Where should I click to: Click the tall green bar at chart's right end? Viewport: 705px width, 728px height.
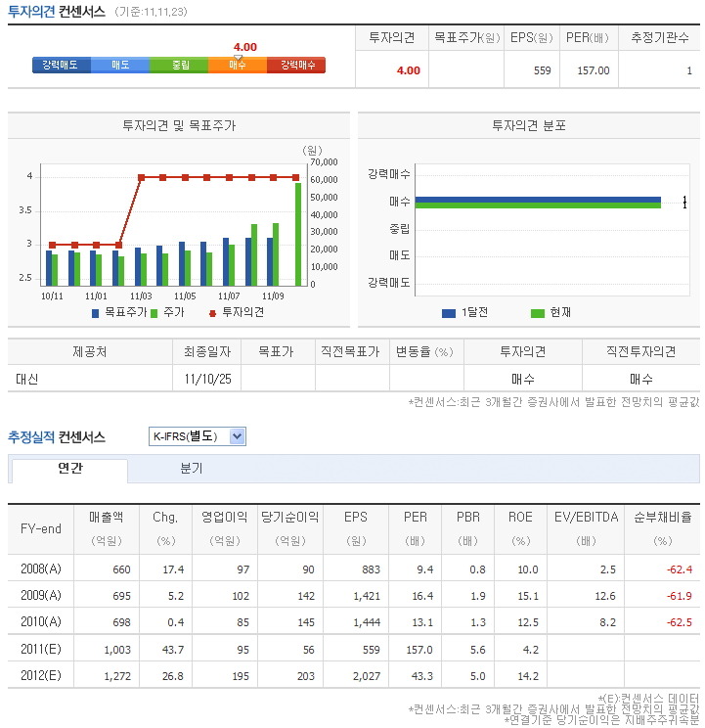point(298,233)
